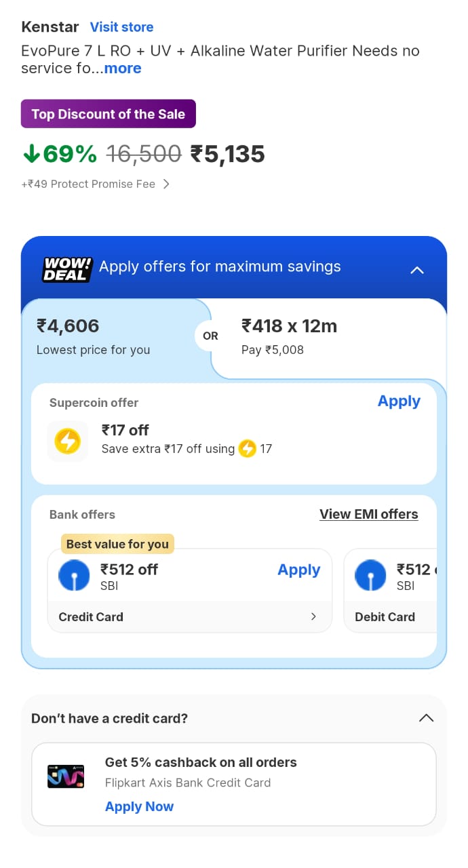Click the Supercoin lightning icon
The height and width of the screenshot is (868, 468).
[67, 441]
